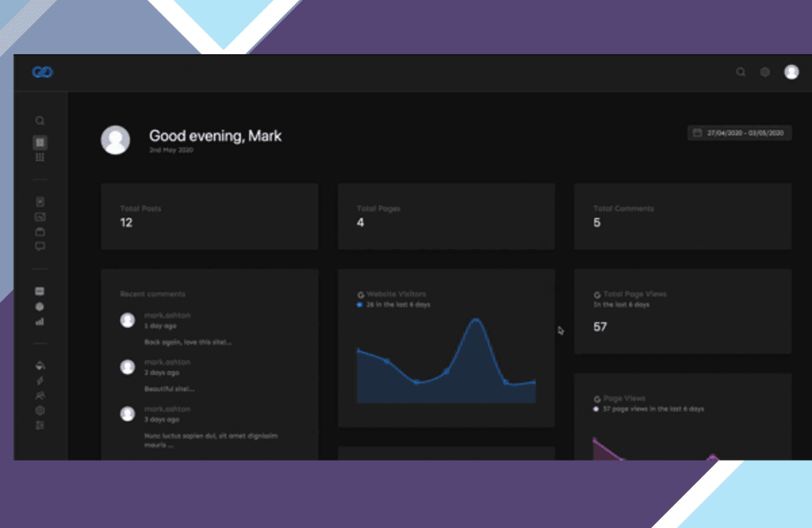
Task: Click the search icon in the left sidebar
Action: point(40,121)
